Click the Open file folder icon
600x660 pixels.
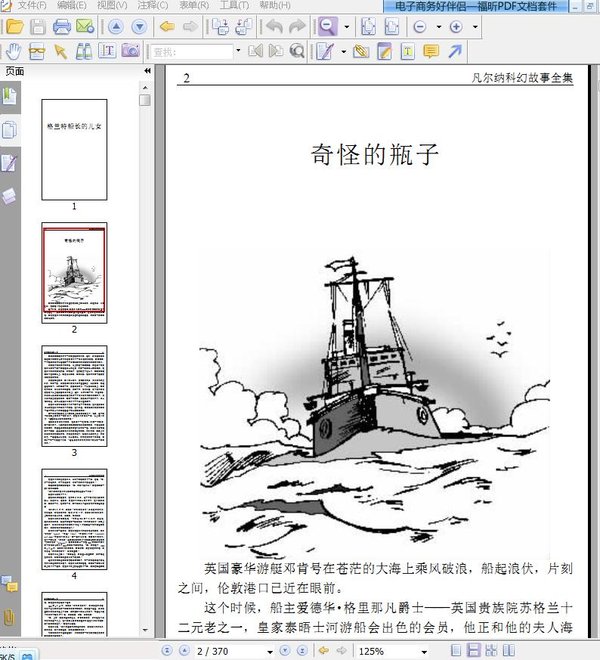pos(15,27)
